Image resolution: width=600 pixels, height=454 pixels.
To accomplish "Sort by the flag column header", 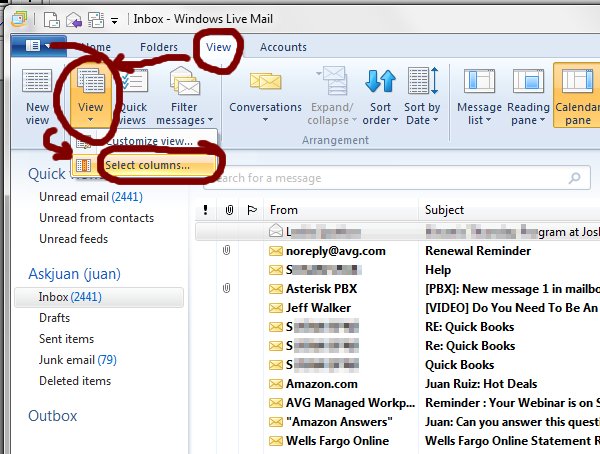I will click(251, 210).
